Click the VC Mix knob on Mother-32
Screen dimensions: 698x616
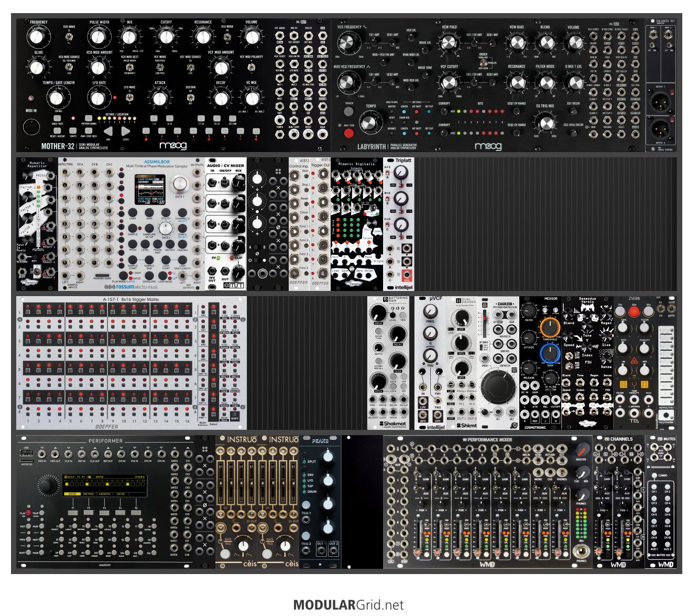252,98
